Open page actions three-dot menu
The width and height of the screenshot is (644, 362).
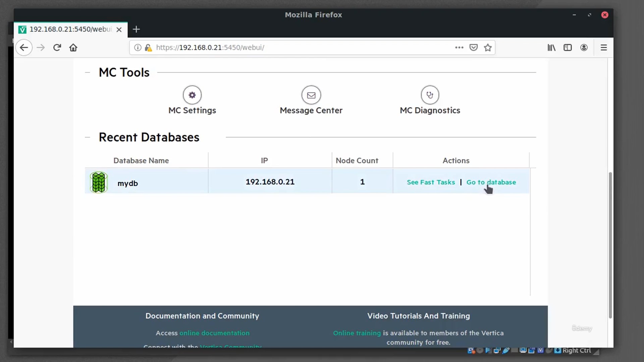coord(459,48)
